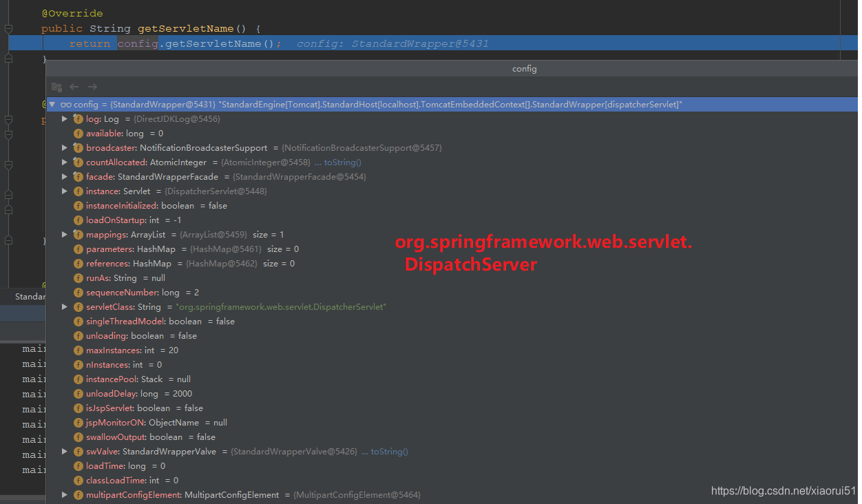This screenshot has height=504, width=862.
Task: Expand the servletClass String node
Action: pyautogui.click(x=65, y=307)
